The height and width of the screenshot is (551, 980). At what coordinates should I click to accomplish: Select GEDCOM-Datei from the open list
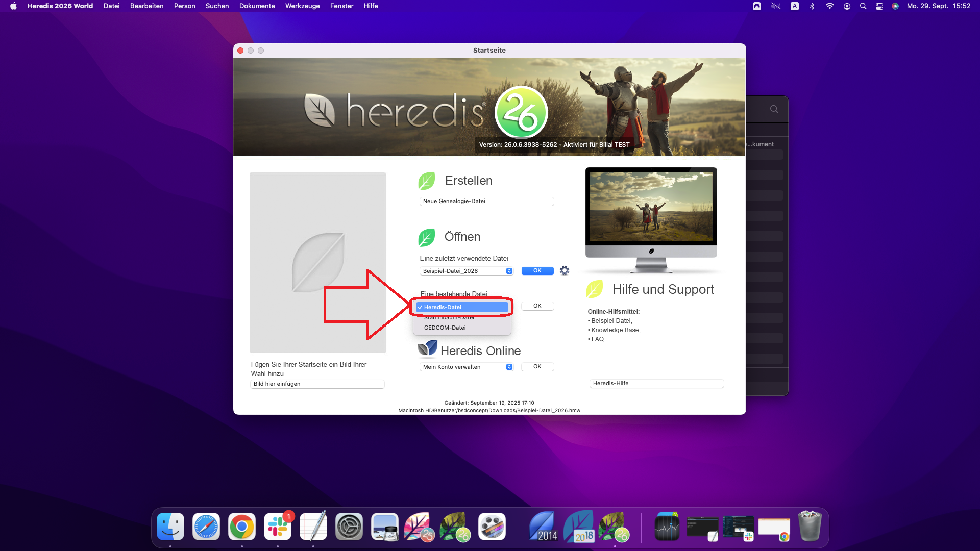[x=445, y=328]
